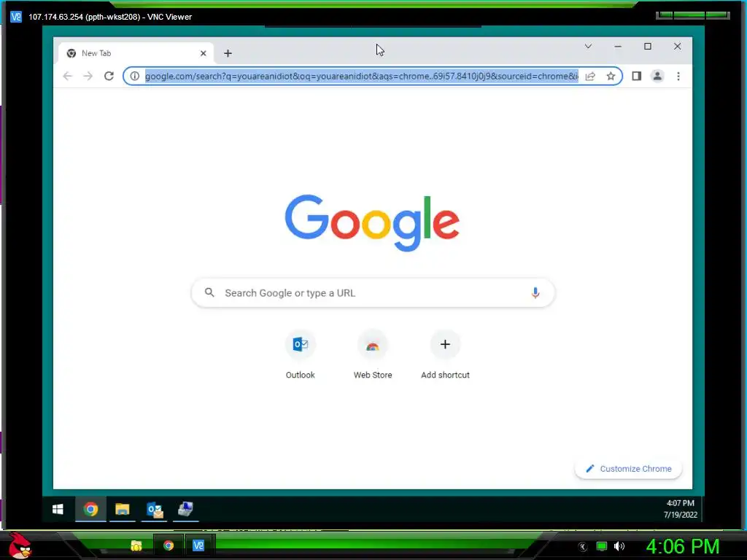This screenshot has height=560, width=747.
Task: Show hidden tray icons arrow
Action: pyautogui.click(x=582, y=547)
